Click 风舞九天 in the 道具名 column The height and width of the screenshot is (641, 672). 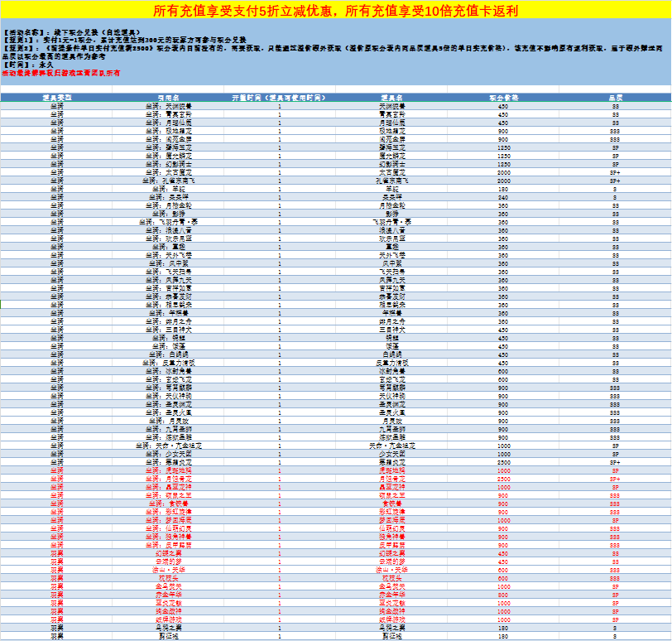click(391, 280)
